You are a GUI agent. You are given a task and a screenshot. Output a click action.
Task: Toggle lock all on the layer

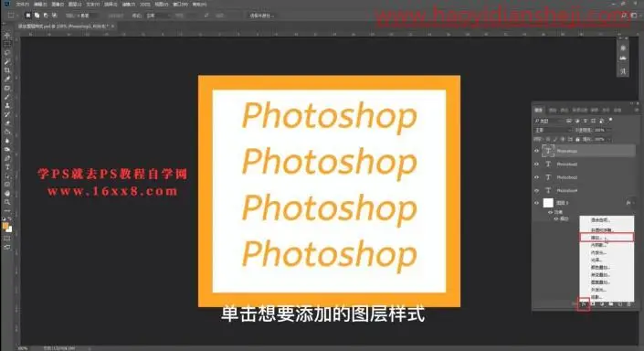[577, 139]
